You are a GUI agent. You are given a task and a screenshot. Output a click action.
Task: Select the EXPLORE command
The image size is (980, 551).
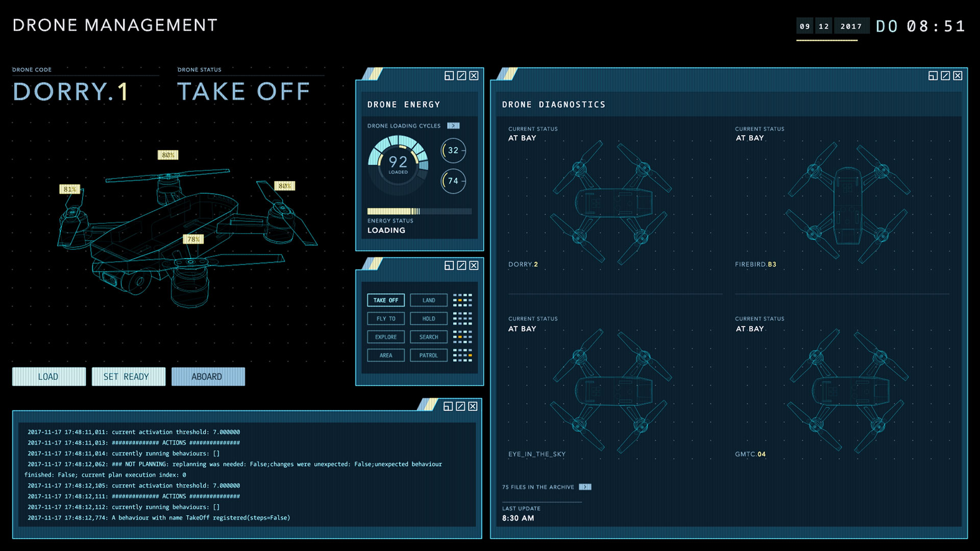(386, 337)
